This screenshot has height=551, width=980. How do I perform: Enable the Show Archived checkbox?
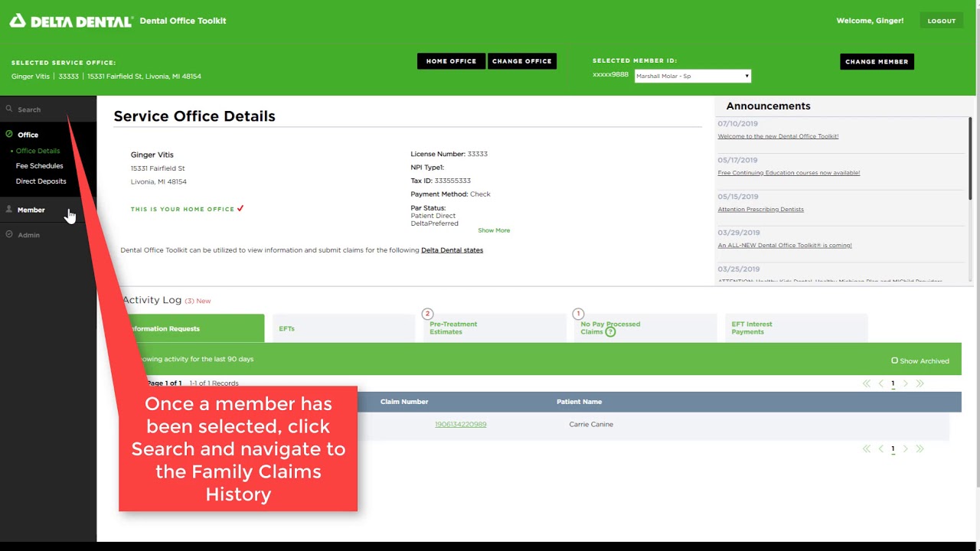pyautogui.click(x=894, y=360)
